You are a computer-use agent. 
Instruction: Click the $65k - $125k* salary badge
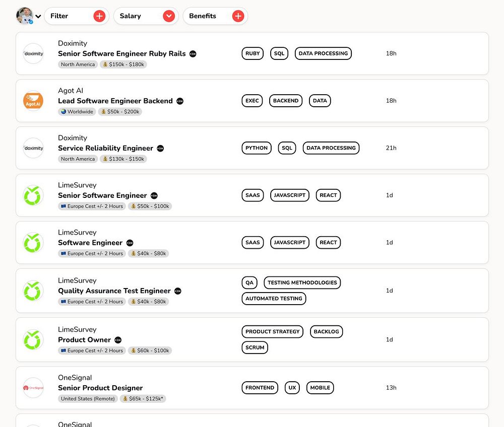point(143,399)
